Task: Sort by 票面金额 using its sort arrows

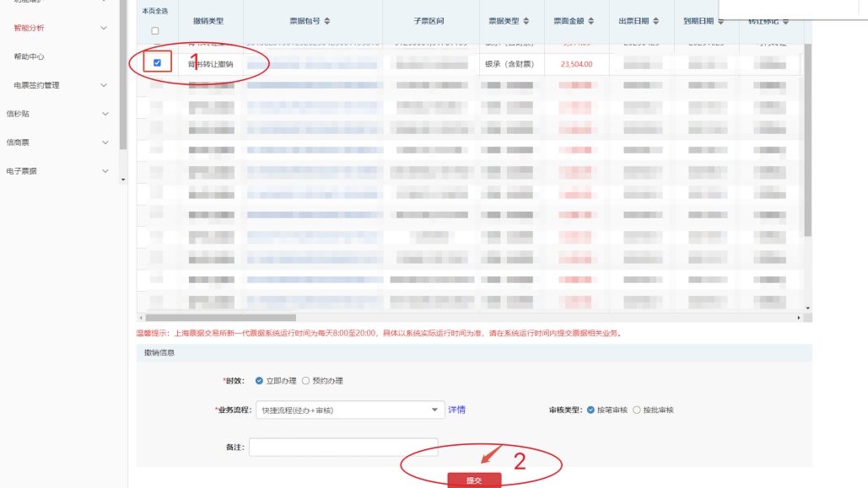Action: (x=591, y=21)
